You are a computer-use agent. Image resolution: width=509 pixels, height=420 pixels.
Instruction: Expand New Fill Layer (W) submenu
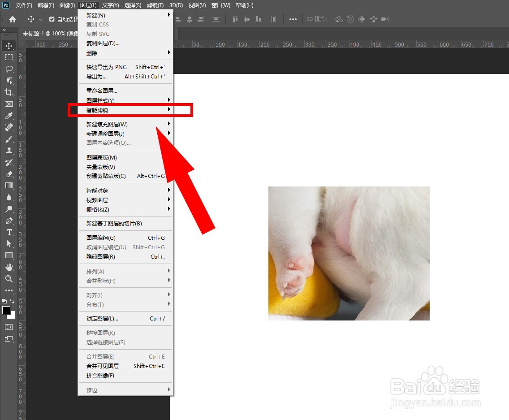pyautogui.click(x=125, y=124)
